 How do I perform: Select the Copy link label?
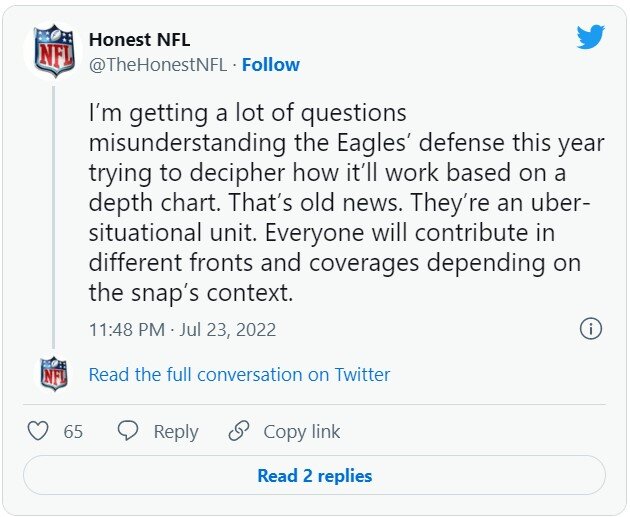coord(301,431)
